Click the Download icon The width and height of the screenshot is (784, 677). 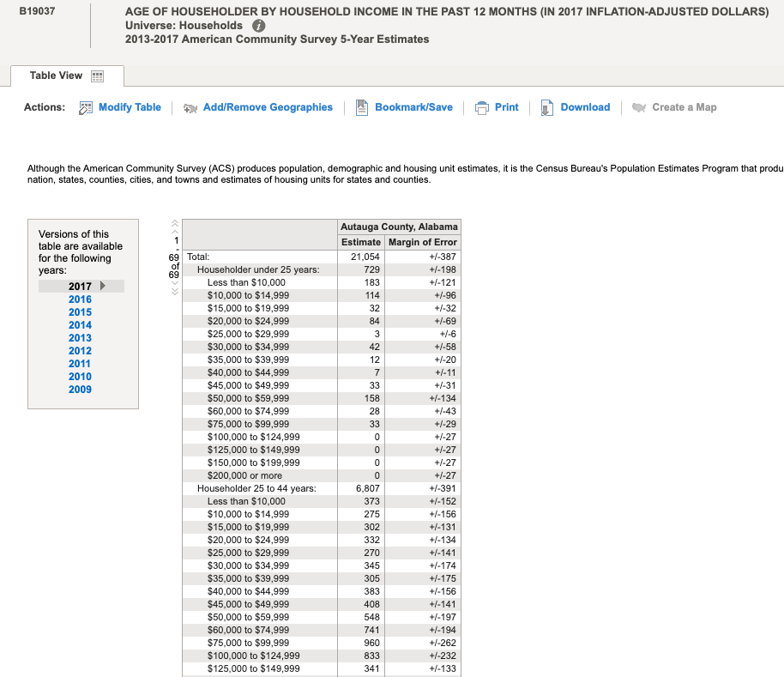click(546, 106)
